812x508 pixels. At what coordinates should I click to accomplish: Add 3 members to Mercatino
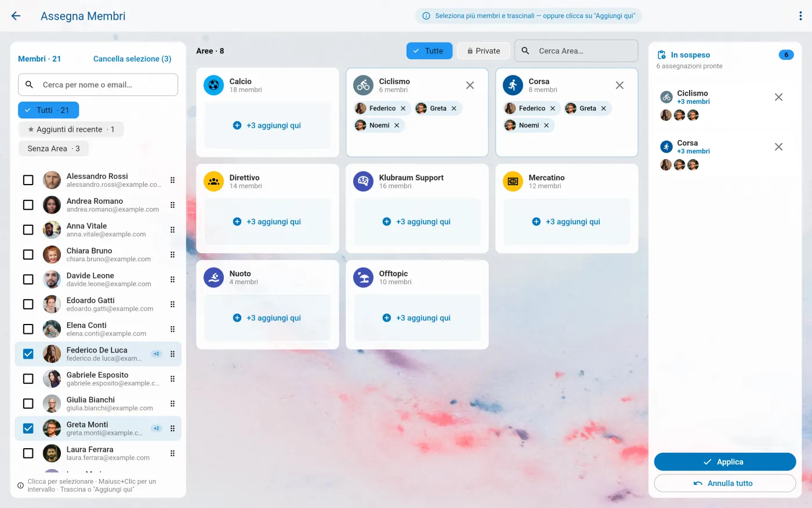point(567,222)
